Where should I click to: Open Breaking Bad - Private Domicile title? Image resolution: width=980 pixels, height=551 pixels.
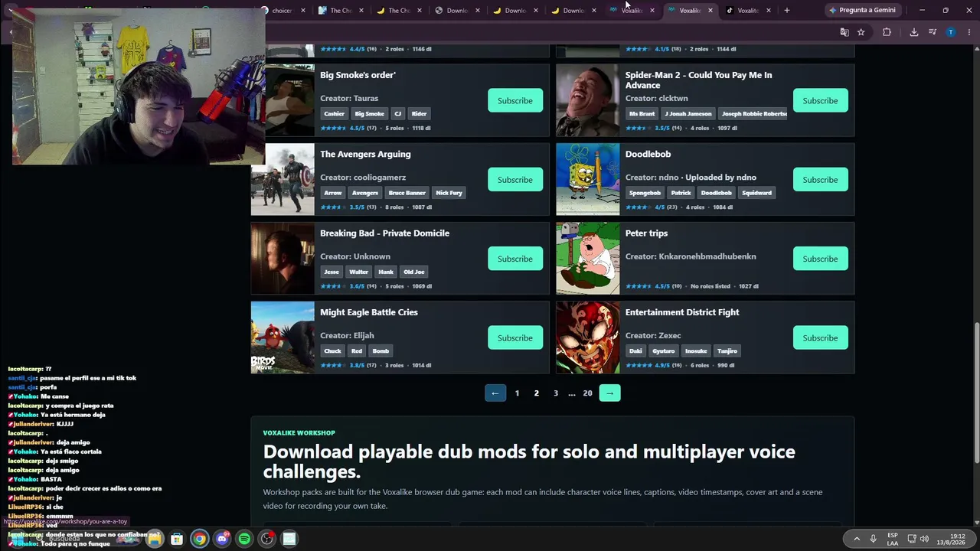pyautogui.click(x=384, y=233)
